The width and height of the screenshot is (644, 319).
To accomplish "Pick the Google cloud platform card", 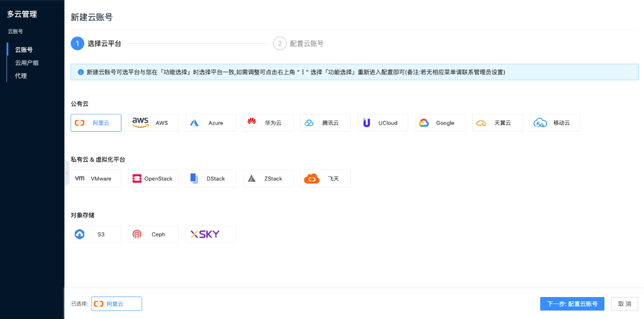I will [440, 123].
